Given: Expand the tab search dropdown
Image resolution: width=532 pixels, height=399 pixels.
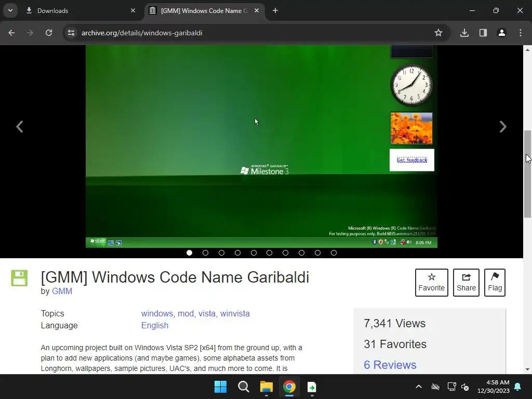Looking at the screenshot, I should coord(10,10).
